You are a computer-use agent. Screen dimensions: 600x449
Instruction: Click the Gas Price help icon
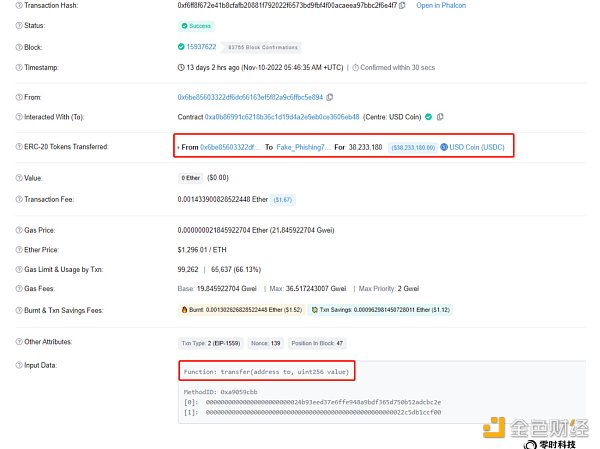(x=9, y=229)
